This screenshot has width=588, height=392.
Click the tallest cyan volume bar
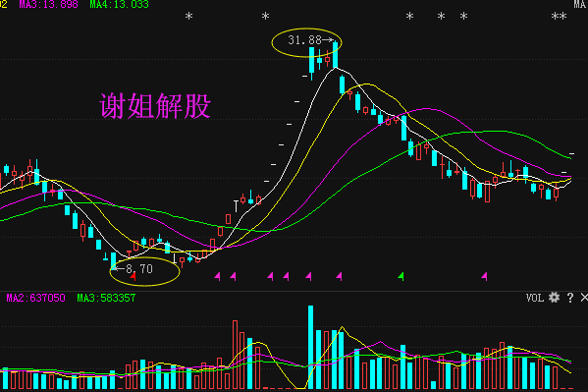click(x=310, y=347)
